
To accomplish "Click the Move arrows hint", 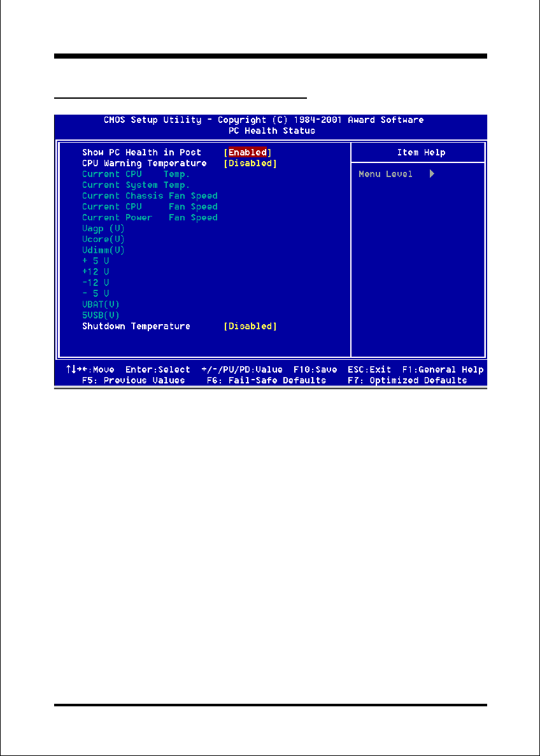I will pos(90,370).
